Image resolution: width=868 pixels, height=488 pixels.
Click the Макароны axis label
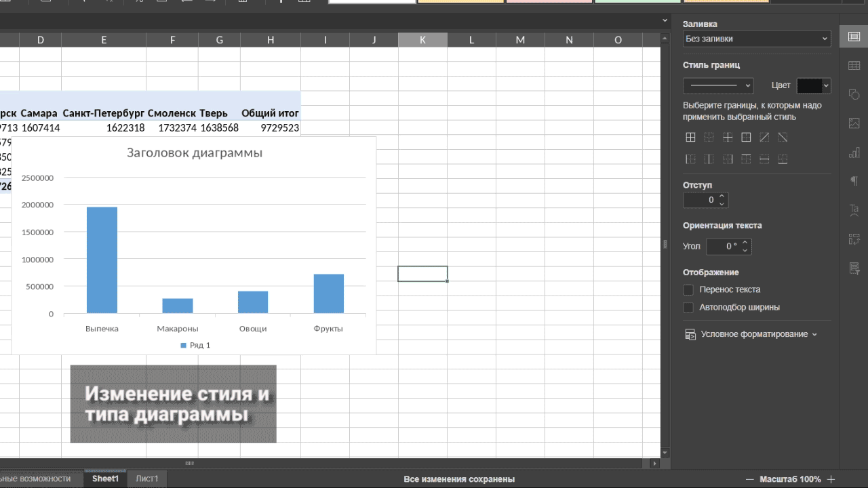[x=178, y=329]
